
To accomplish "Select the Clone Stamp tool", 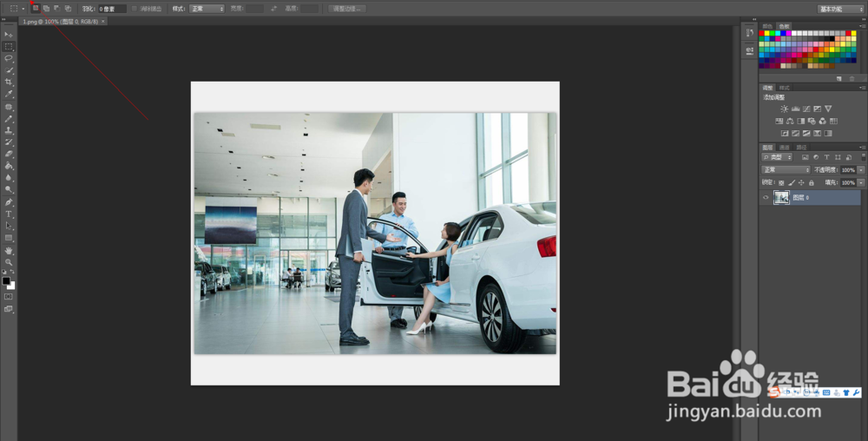I will [9, 130].
